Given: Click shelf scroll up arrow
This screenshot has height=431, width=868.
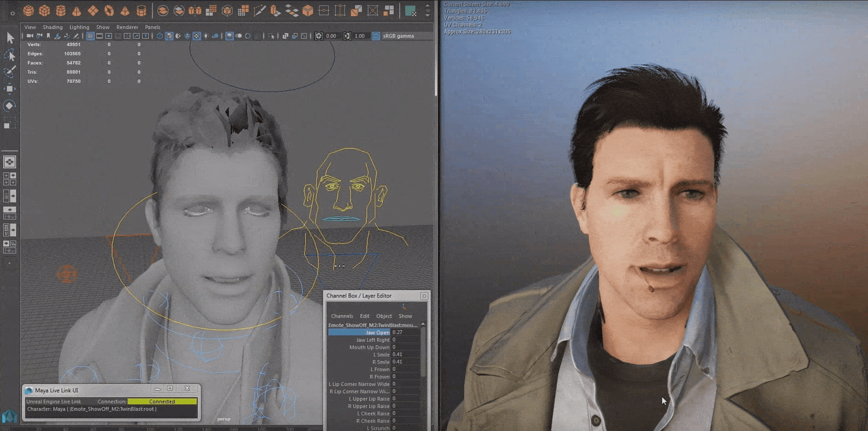Looking at the screenshot, I should pos(427,6).
